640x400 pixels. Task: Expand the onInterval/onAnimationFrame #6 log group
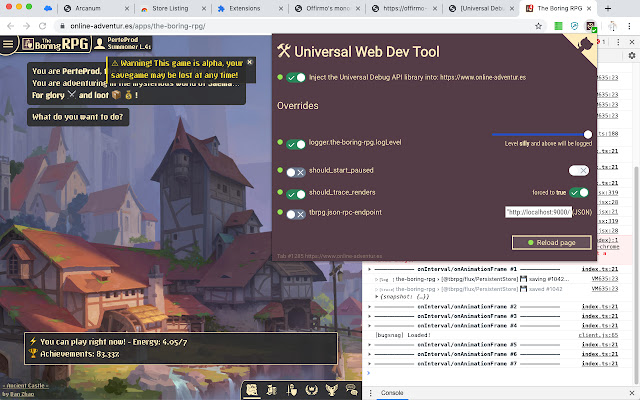(x=369, y=354)
